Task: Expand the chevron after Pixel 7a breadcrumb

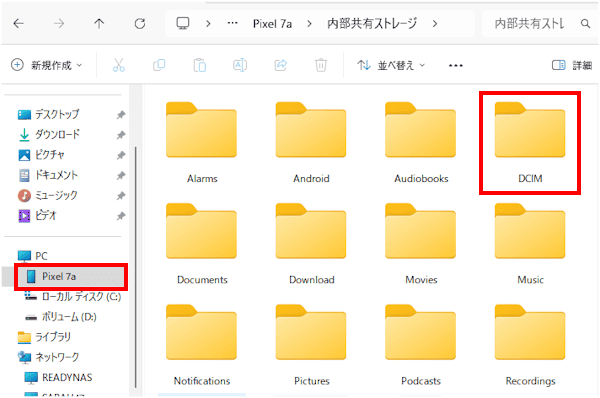Action: tap(309, 24)
